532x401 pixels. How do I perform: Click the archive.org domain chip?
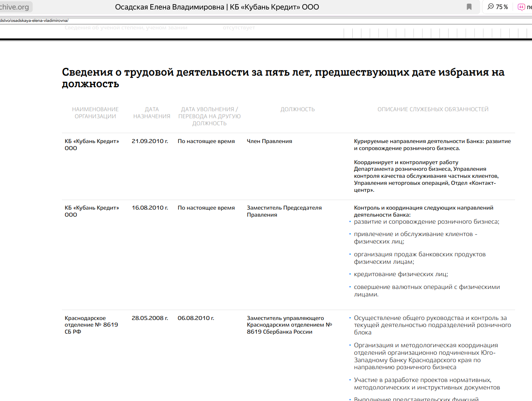tap(15, 7)
